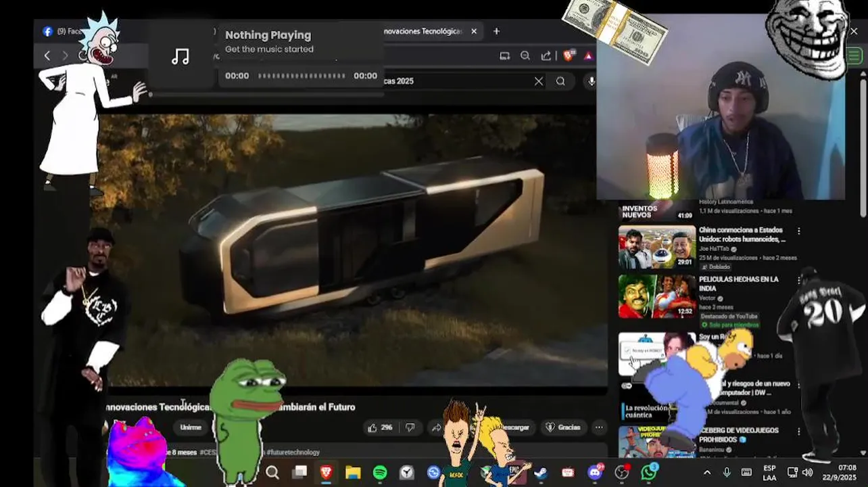Screen dimensions: 868x487
Task: Click the OBS Studio taskbar icon
Action: [x=622, y=472]
